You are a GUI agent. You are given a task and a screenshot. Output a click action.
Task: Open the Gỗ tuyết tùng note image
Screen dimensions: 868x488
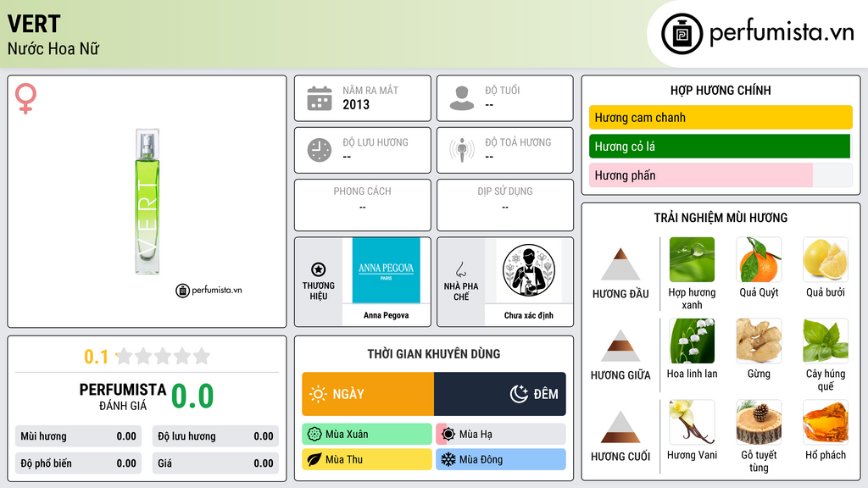[759, 422]
